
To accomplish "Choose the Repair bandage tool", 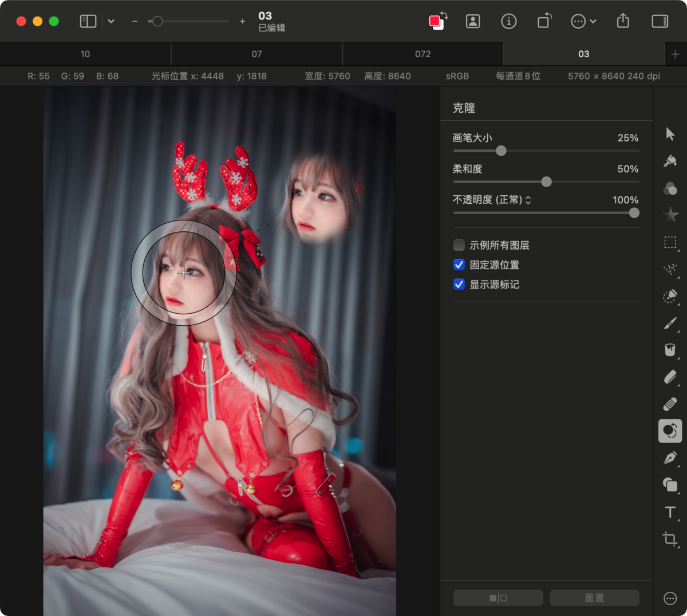I will (x=670, y=404).
